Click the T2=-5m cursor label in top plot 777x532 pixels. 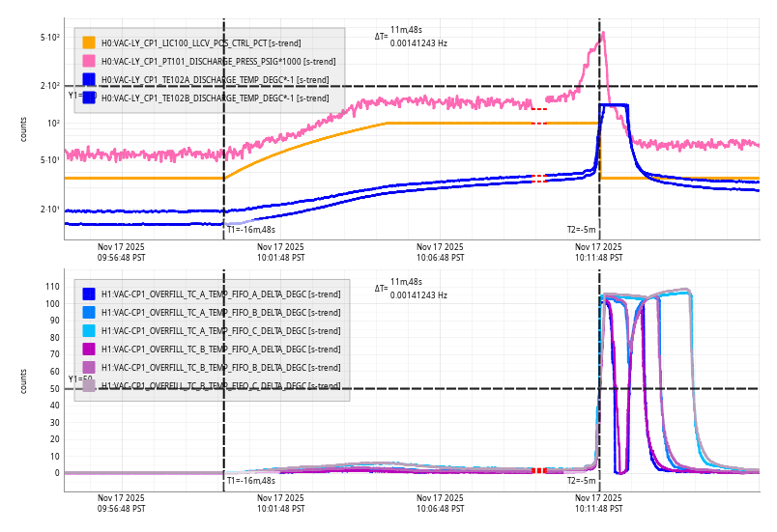pos(581,230)
